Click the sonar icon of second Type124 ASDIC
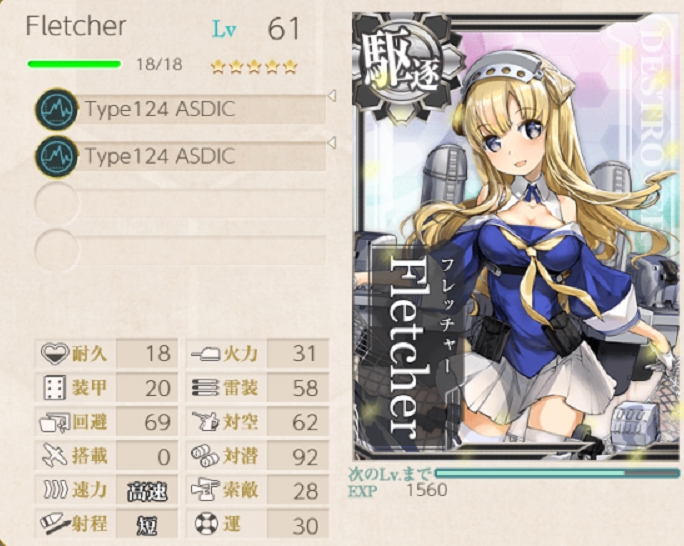This screenshot has height=546, width=684. (57, 157)
